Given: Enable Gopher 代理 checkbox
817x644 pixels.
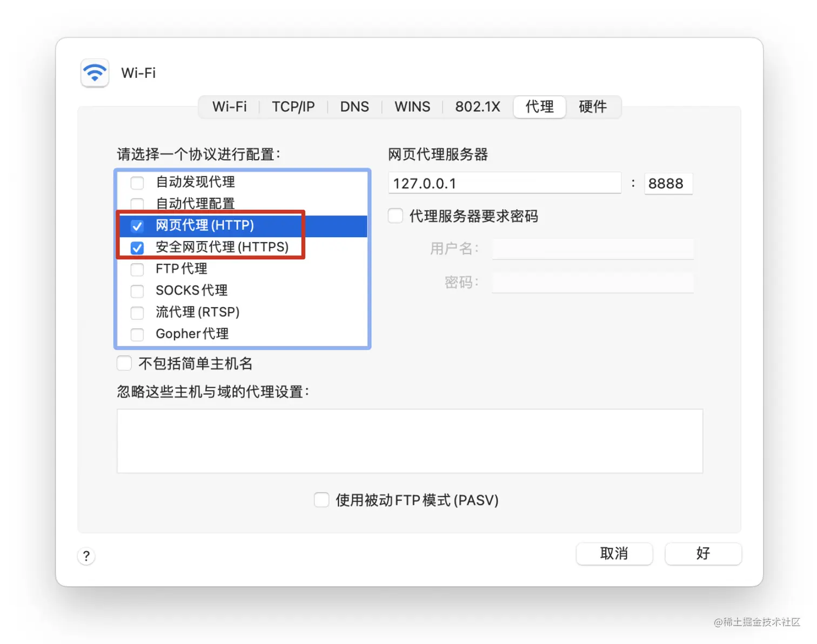Looking at the screenshot, I should (137, 334).
